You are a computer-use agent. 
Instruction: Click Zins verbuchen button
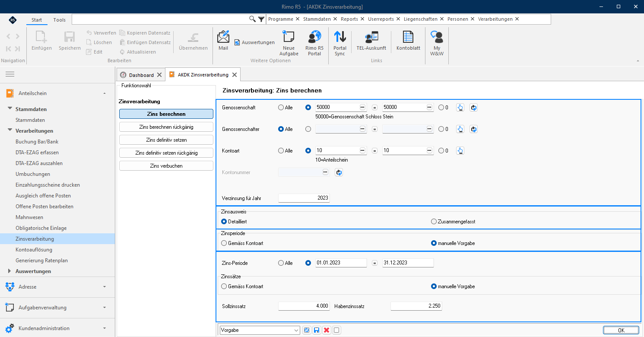click(166, 166)
